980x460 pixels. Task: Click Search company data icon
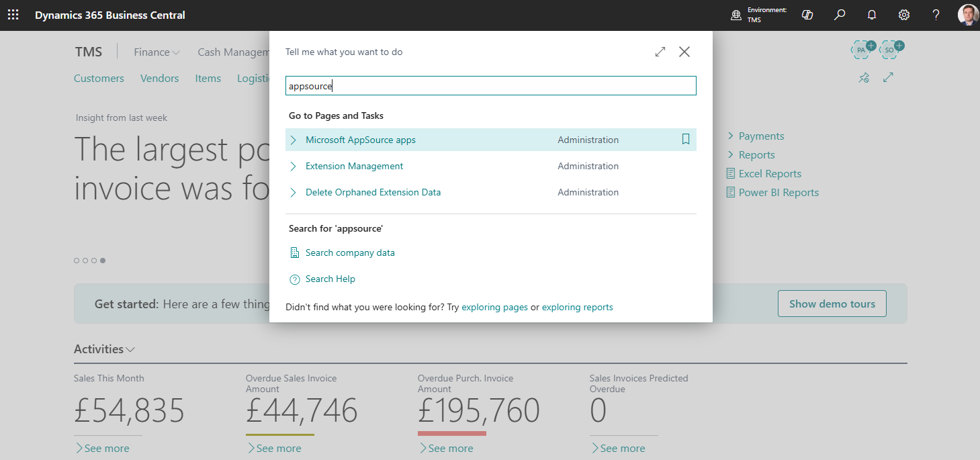click(x=294, y=252)
